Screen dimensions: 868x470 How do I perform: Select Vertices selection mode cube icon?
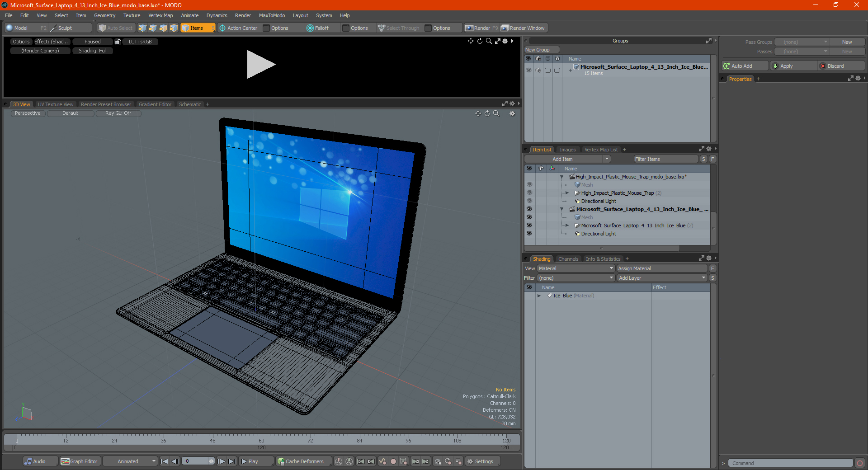pos(142,28)
